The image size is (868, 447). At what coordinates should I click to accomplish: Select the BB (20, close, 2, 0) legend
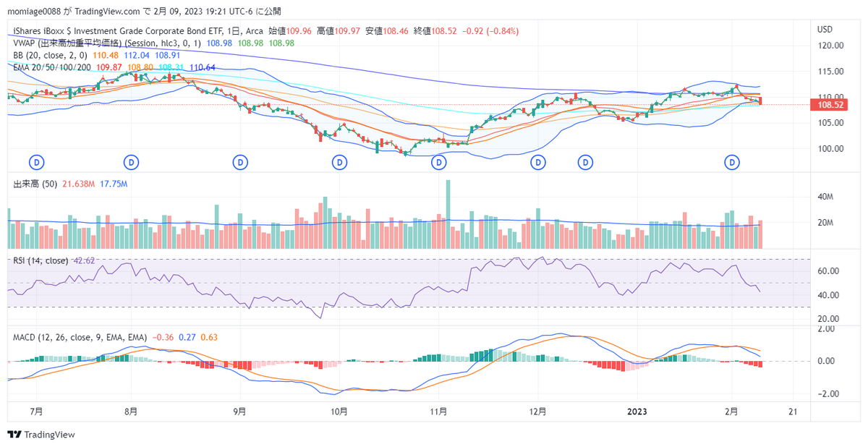[x=51, y=55]
